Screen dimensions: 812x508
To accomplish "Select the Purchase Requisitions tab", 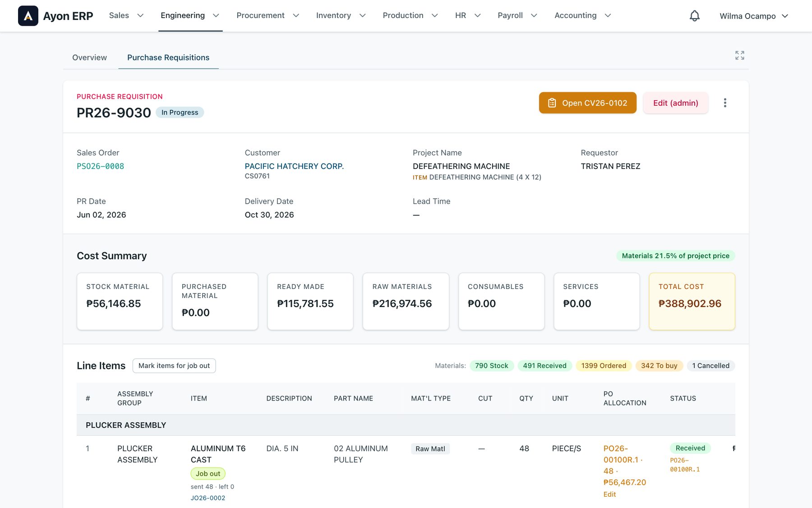I will click(x=168, y=57).
